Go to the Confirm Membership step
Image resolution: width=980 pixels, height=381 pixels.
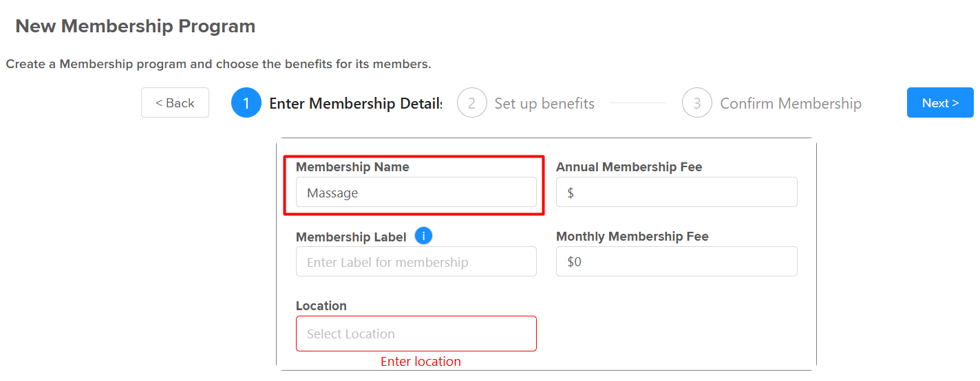[791, 103]
